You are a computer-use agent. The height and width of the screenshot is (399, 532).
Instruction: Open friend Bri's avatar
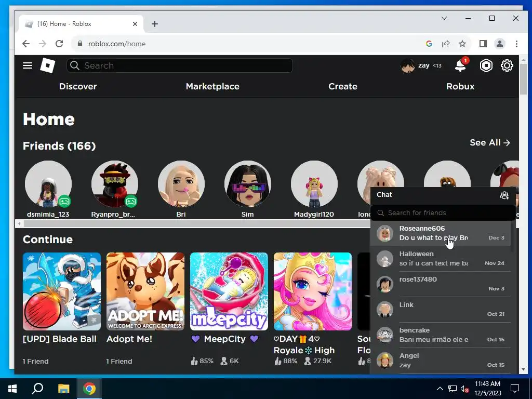coord(181,184)
